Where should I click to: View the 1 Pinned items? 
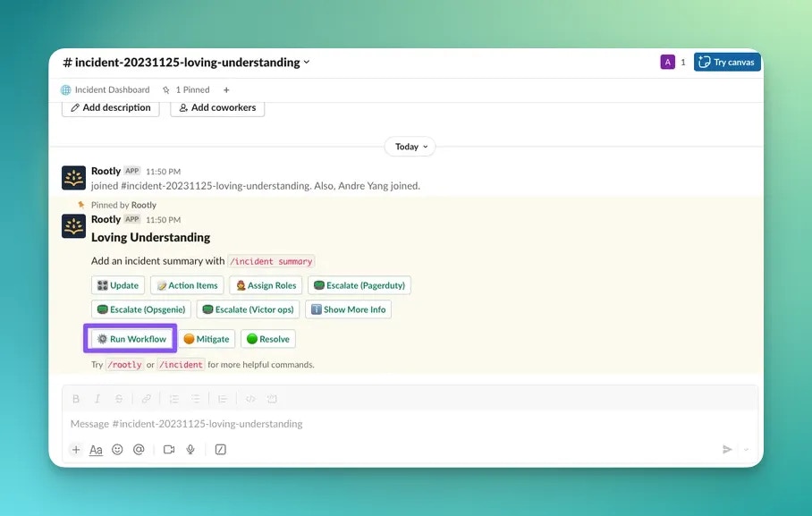(186, 89)
